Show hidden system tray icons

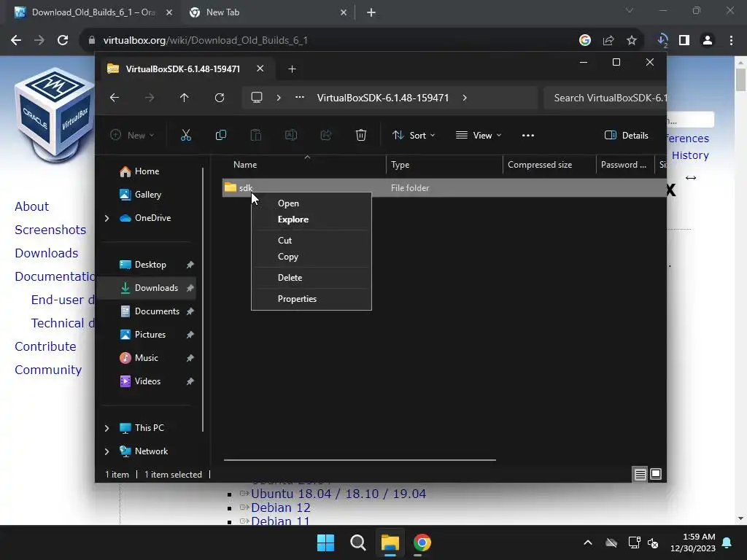[588, 542]
